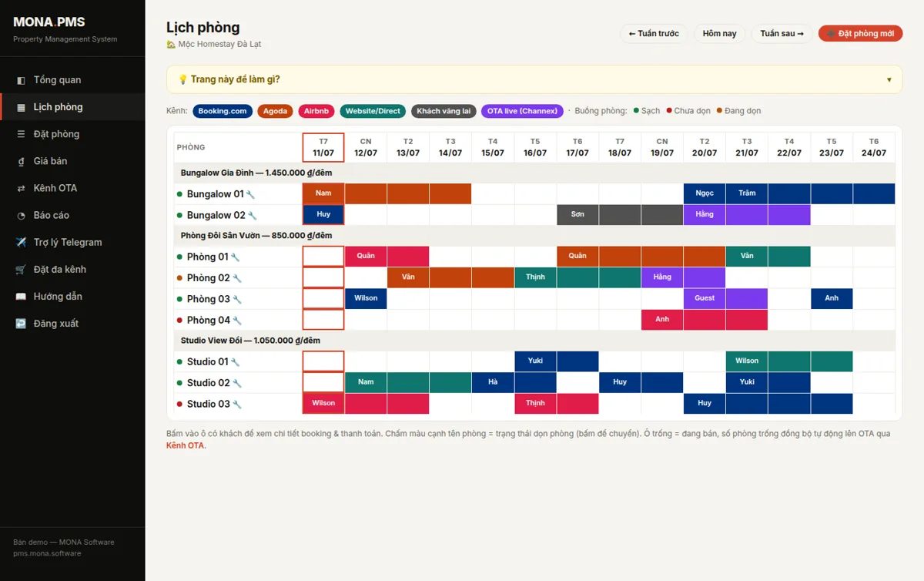
Task: Click the Airbnb channel color badge
Action: point(316,111)
